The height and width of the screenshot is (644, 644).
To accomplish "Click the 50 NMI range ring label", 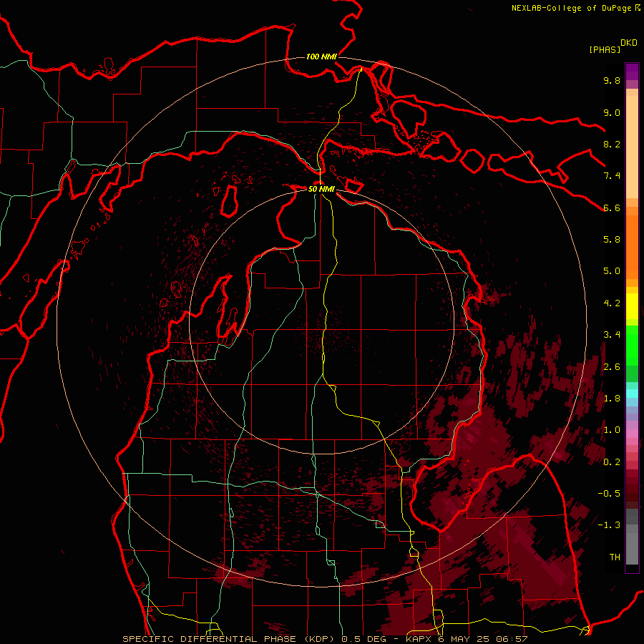I will (321, 189).
